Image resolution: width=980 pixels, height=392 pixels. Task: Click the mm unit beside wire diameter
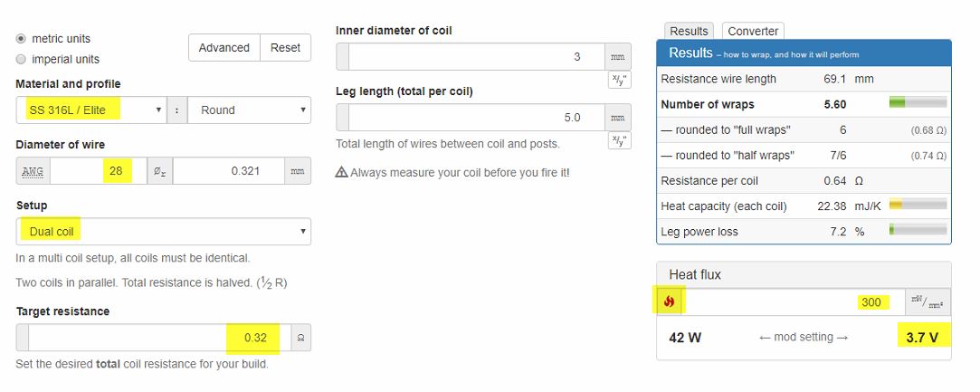pos(297,171)
